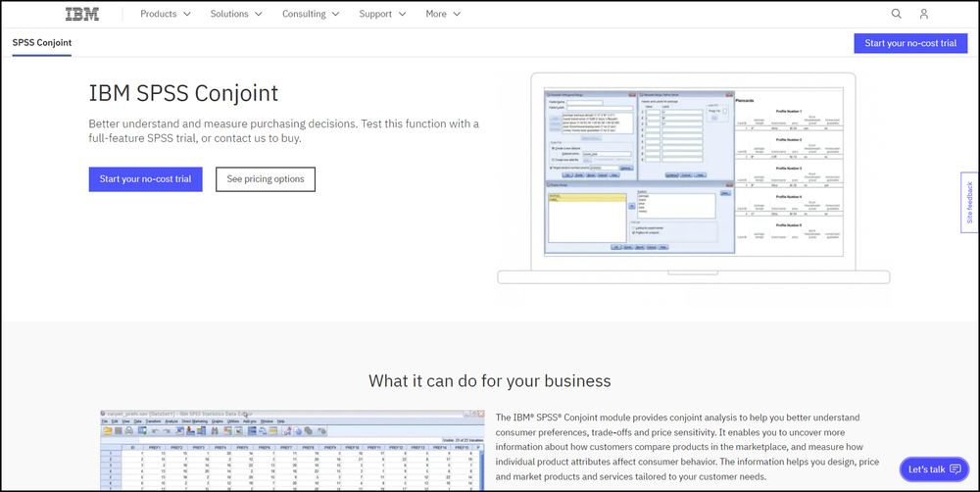
Task: Click the undo arrow in the SPSS screenshot toolbar
Action: [155, 430]
